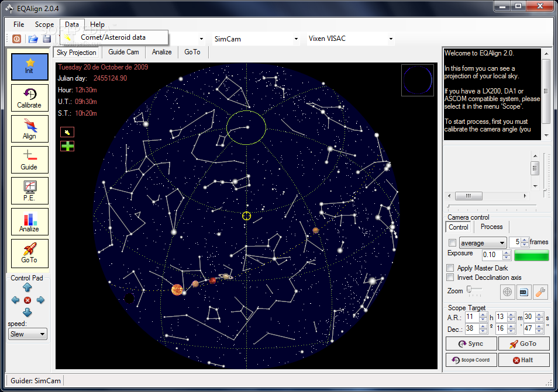Stop motion with Control Pad red X

[x=27, y=300]
